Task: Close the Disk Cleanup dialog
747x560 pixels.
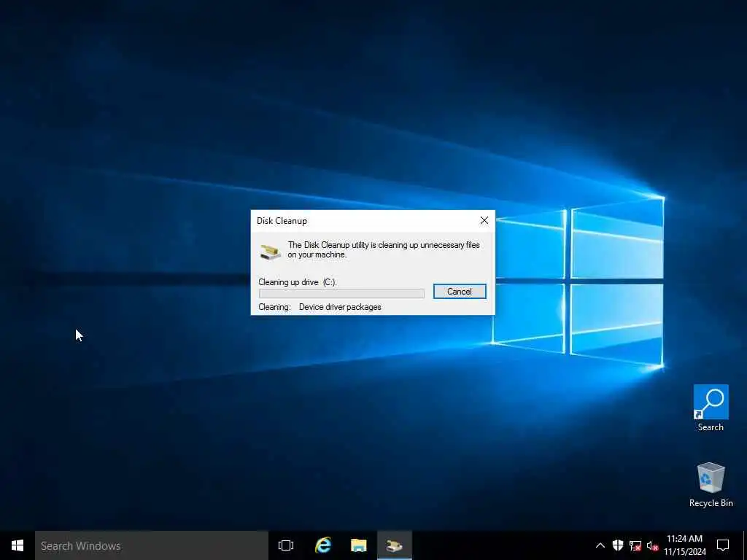Action: [484, 220]
